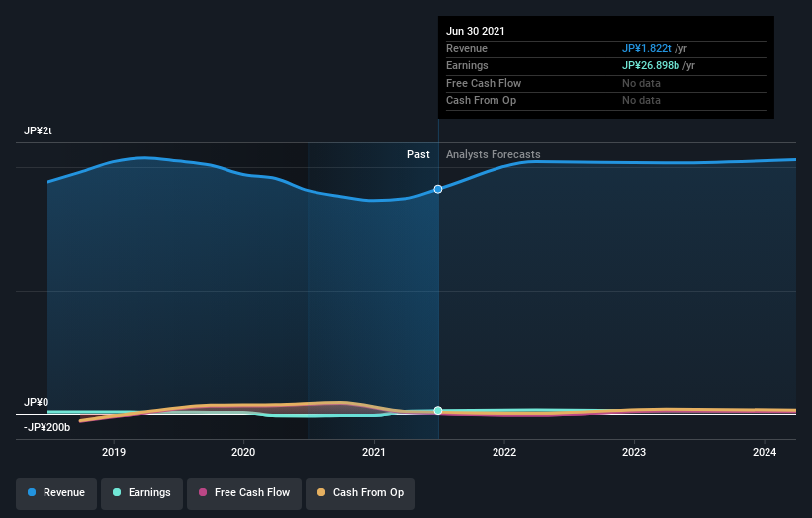Click the 2024 x-axis label

click(x=765, y=452)
